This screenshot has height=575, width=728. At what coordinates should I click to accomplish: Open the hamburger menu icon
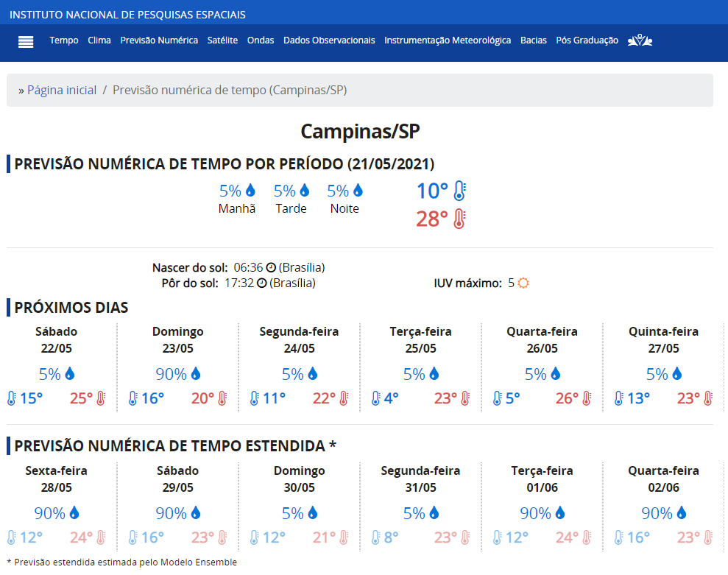[x=26, y=42]
